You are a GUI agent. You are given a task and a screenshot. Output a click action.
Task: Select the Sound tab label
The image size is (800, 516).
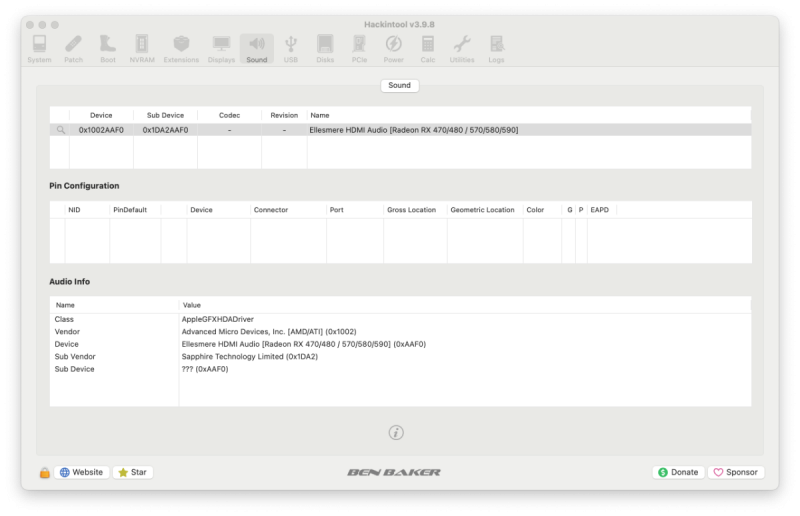[x=399, y=85]
